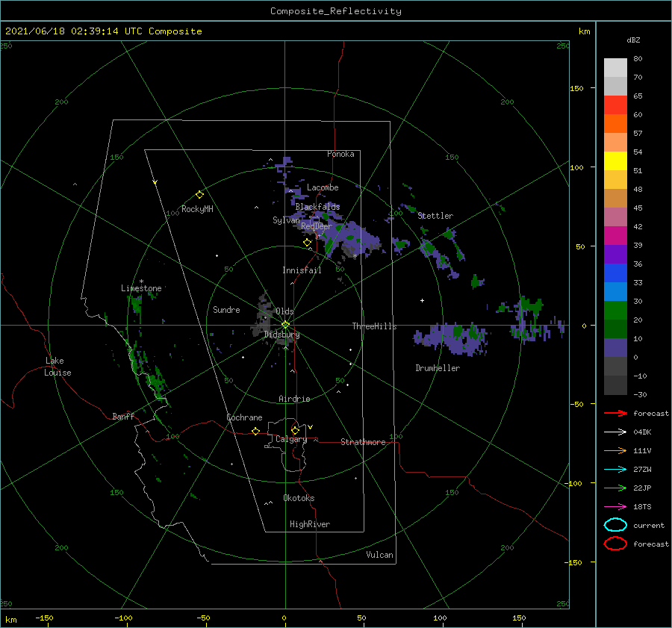Click the red forecast ellipse icon
Screen dimensions: 672x628
pos(615,544)
